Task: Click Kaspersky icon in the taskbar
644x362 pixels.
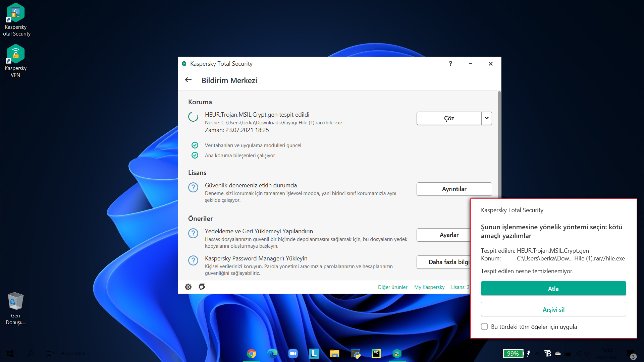Action: tap(397, 353)
